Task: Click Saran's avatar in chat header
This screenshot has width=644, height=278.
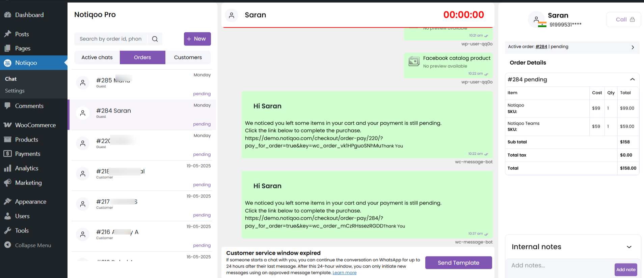Action: pyautogui.click(x=232, y=15)
